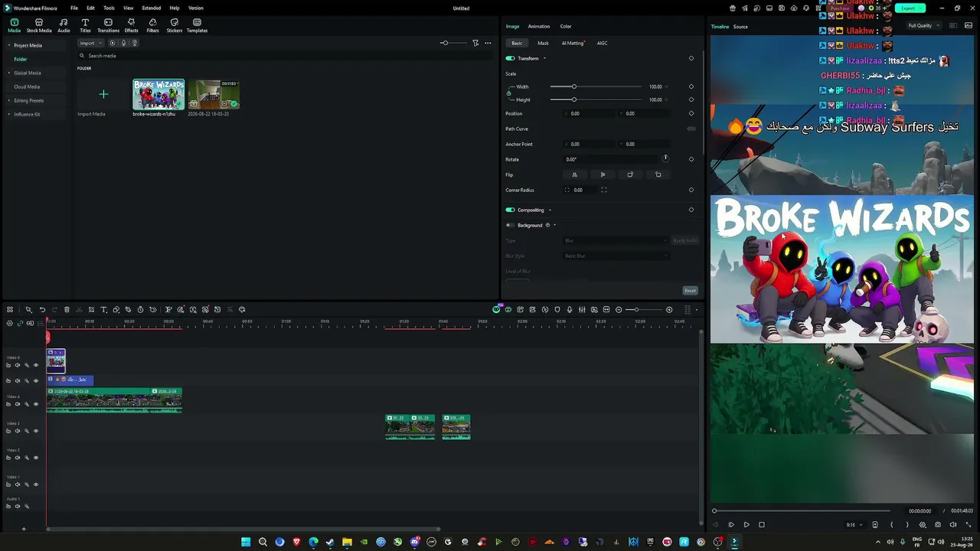Rotate image clockwise using the rotate icon
The height and width of the screenshot is (551, 980).
(x=630, y=174)
